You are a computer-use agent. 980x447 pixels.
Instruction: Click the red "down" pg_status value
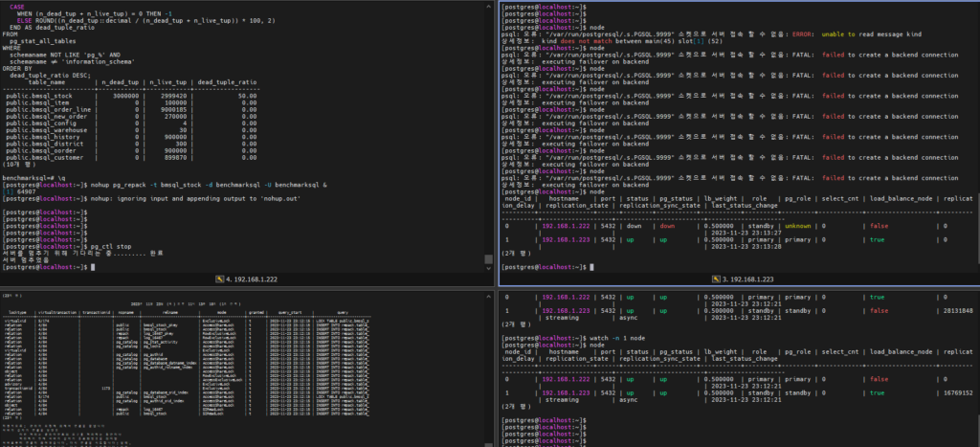click(667, 226)
